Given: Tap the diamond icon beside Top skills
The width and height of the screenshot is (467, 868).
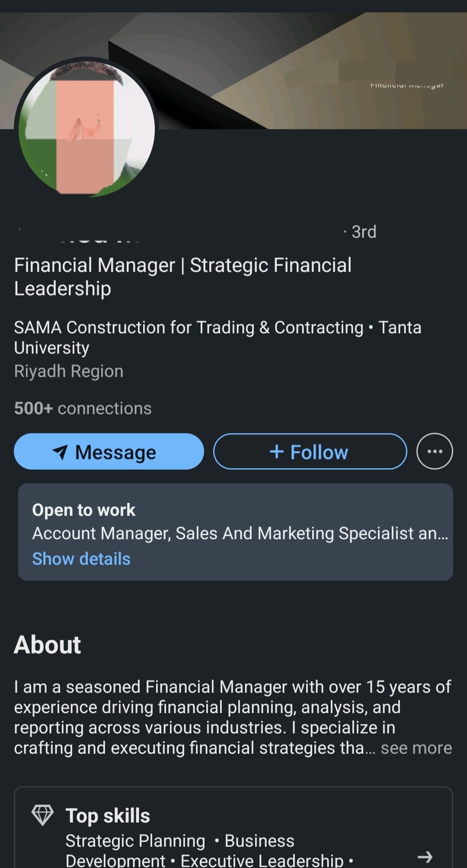Looking at the screenshot, I should point(42,815).
